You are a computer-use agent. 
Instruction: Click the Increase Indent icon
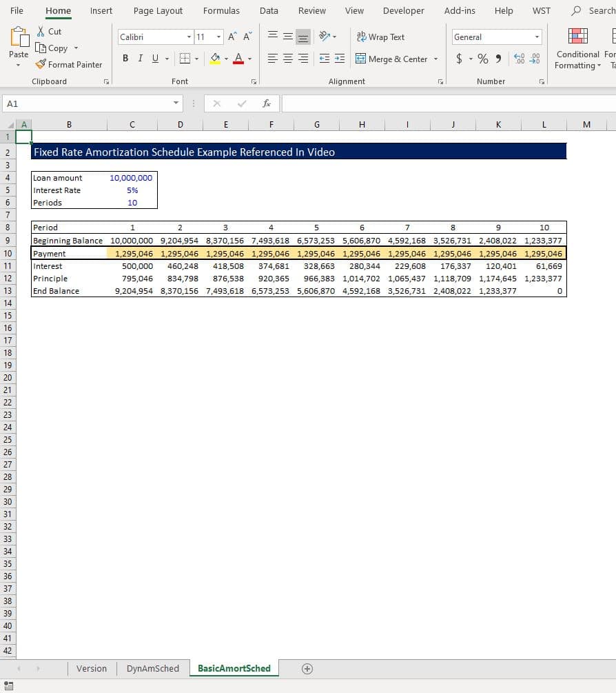(340, 59)
